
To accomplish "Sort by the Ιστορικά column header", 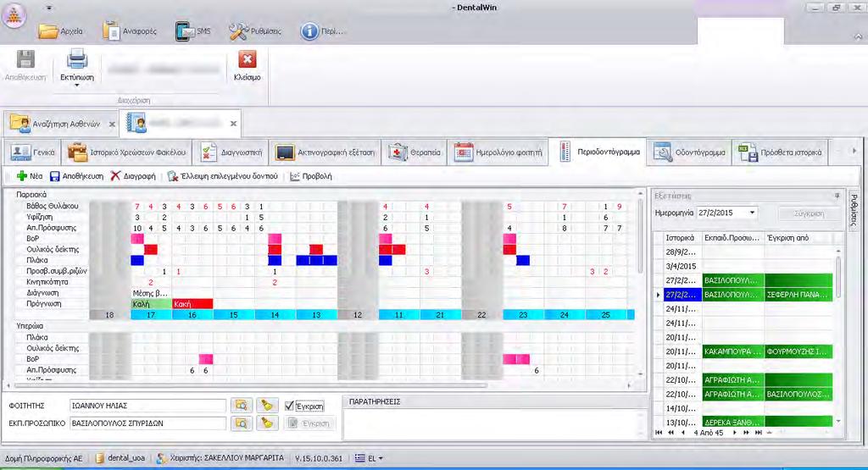I will click(682, 238).
